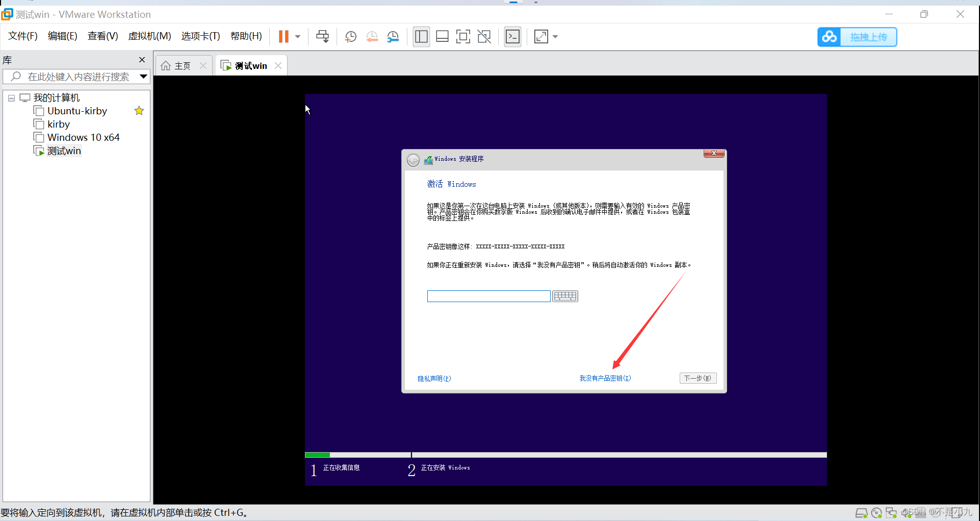Image resolution: width=980 pixels, height=521 pixels.
Task: Open the power options dropdown arrow
Action: point(298,37)
